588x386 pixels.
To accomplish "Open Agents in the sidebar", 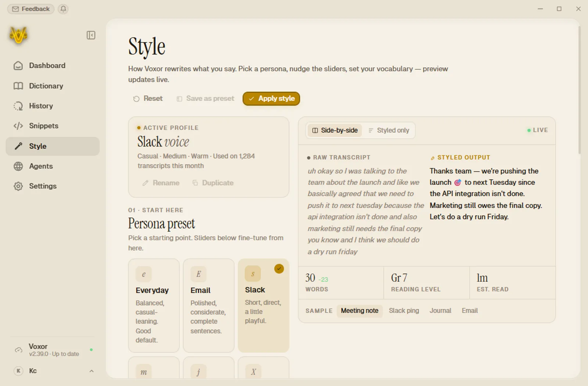I will [x=53, y=166].
